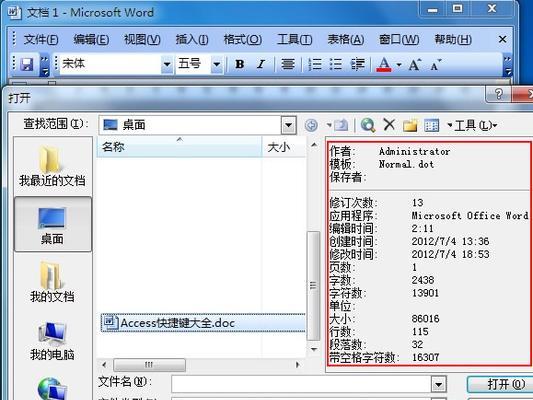Click the file list vertical scrollbar thumb
Screen dimensions: 533x400
(x=313, y=285)
